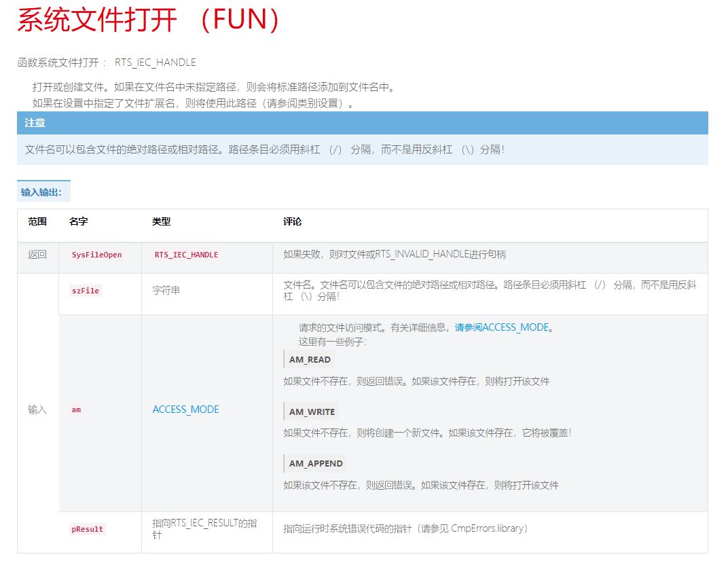Click the szFile comment about 文件名
Screen dimensions: 728x563
490,291
